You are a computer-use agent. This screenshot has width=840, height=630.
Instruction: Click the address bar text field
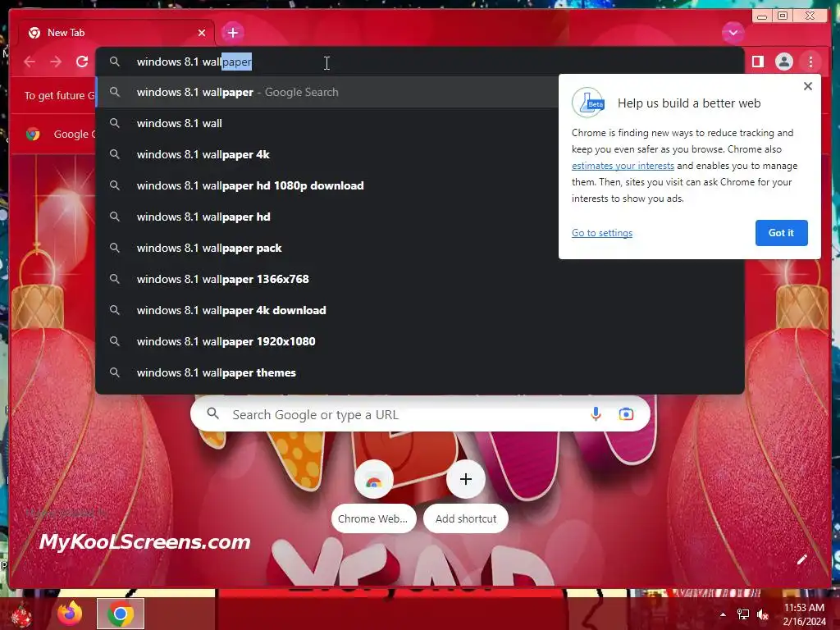(x=419, y=62)
